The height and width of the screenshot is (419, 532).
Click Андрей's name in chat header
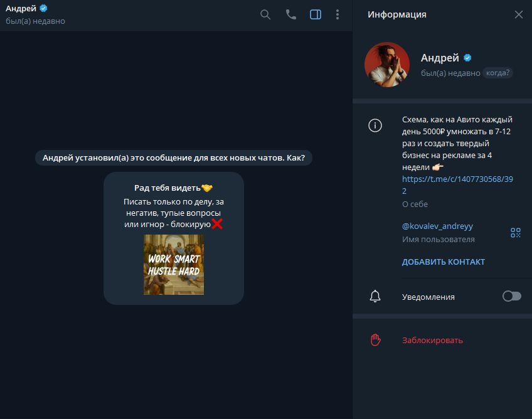point(21,9)
